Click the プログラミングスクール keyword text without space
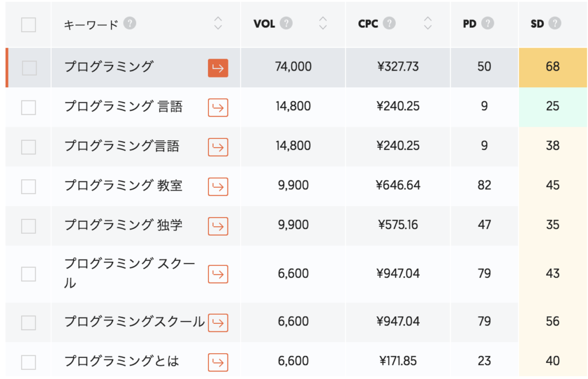This screenshot has width=588, height=379. tap(134, 322)
